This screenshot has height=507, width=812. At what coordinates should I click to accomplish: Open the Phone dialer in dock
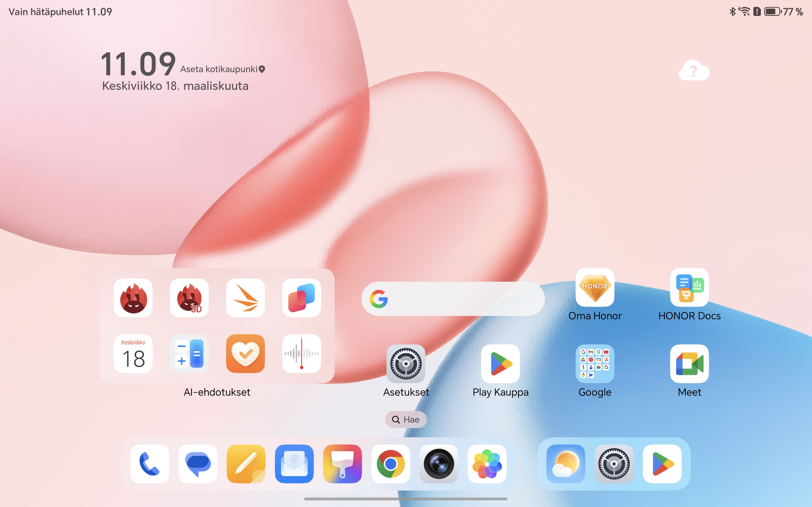coord(149,464)
